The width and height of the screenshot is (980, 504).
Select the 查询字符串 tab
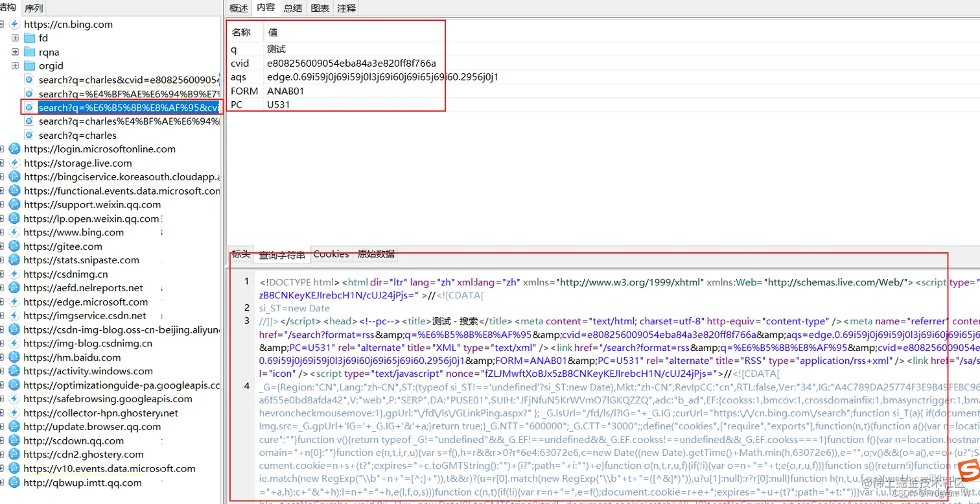click(x=283, y=255)
